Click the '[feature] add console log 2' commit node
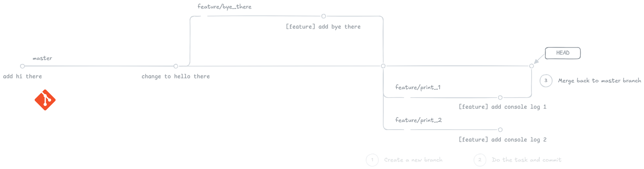 pos(500,130)
